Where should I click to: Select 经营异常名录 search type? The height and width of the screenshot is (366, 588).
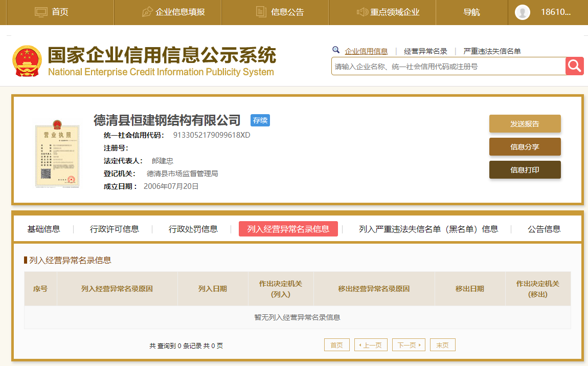(425, 51)
